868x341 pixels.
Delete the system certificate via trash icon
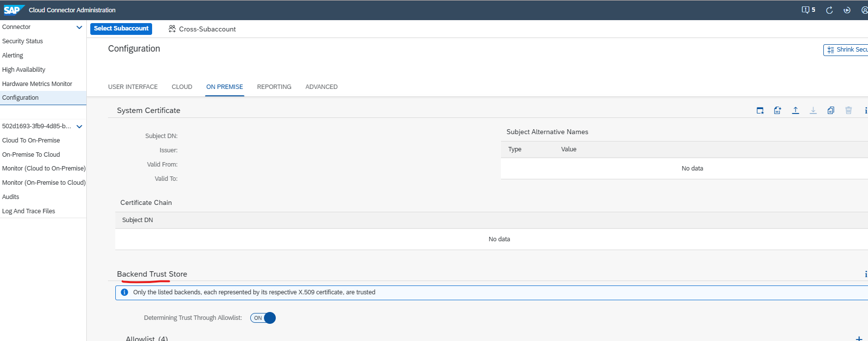(848, 111)
